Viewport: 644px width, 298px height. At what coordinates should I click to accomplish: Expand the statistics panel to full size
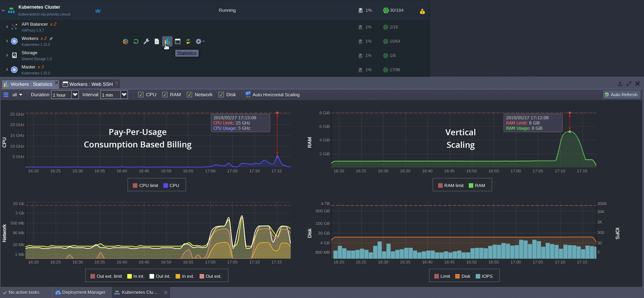[629, 84]
